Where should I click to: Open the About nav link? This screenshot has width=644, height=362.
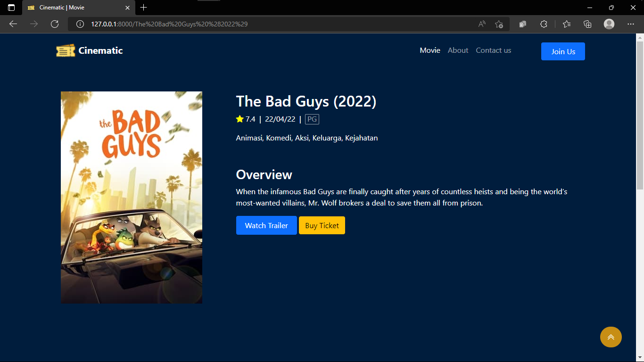pyautogui.click(x=458, y=50)
